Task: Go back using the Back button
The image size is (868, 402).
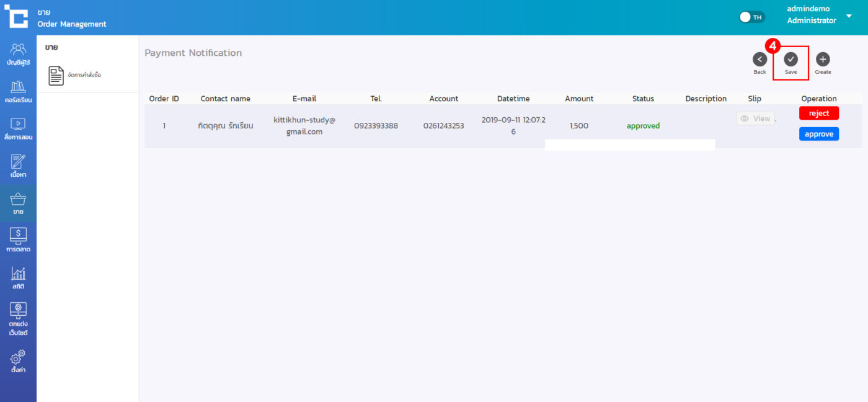Action: pos(759,60)
